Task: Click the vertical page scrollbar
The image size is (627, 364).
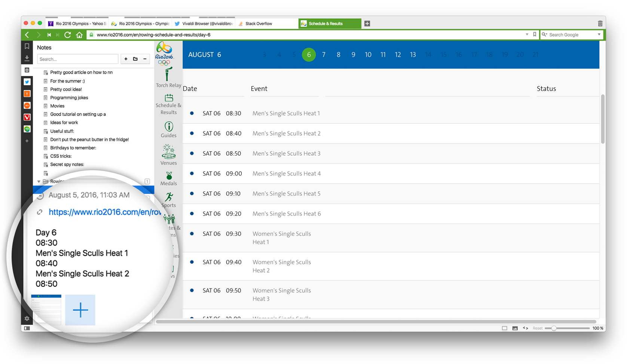Action: click(602, 119)
